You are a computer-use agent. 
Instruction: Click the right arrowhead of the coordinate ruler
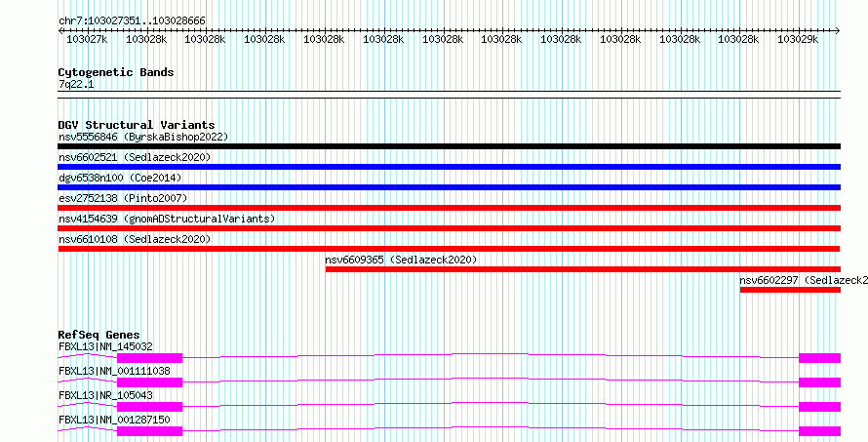pos(838,30)
